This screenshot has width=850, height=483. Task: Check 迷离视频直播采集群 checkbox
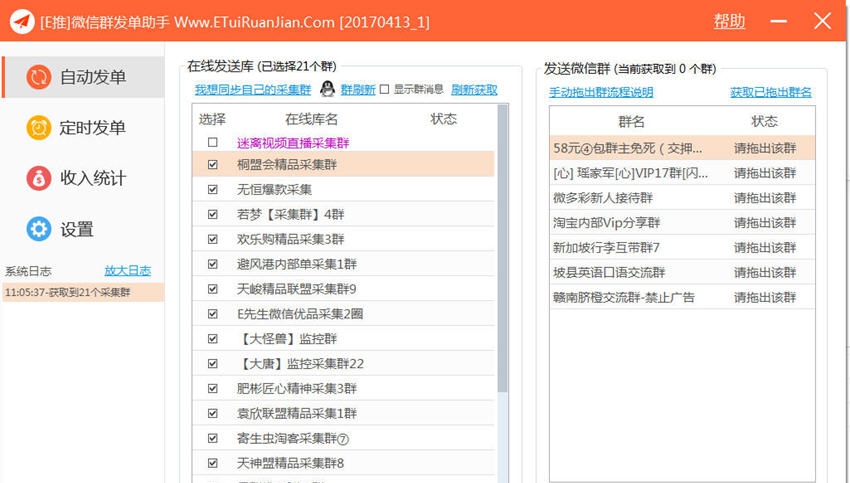point(212,142)
